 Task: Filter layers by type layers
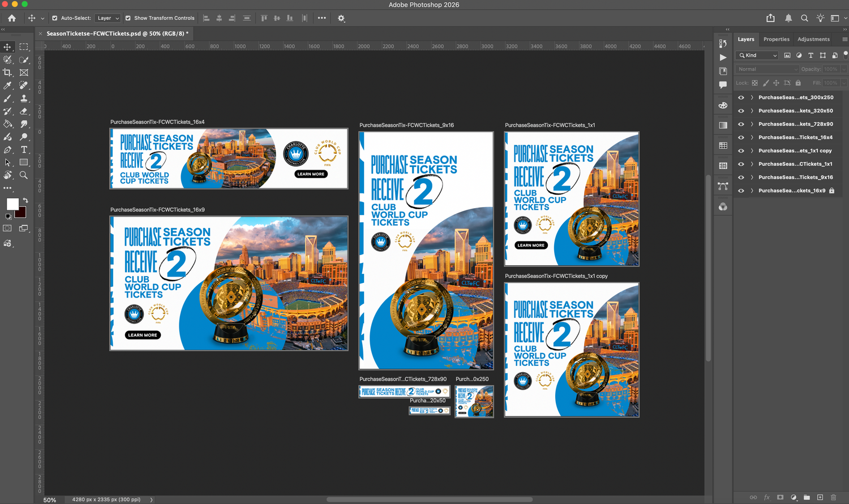pos(811,55)
